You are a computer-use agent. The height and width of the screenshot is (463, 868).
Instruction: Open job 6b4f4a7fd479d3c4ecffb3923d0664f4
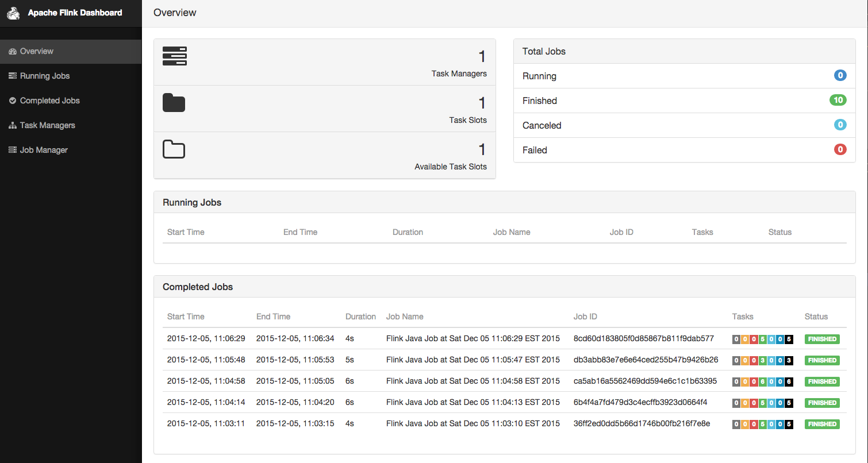click(x=640, y=402)
